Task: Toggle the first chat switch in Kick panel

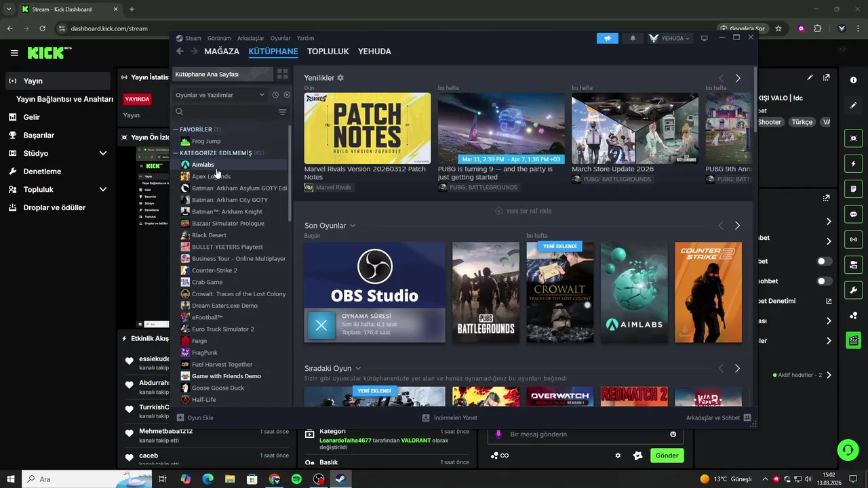Action: [x=824, y=261]
